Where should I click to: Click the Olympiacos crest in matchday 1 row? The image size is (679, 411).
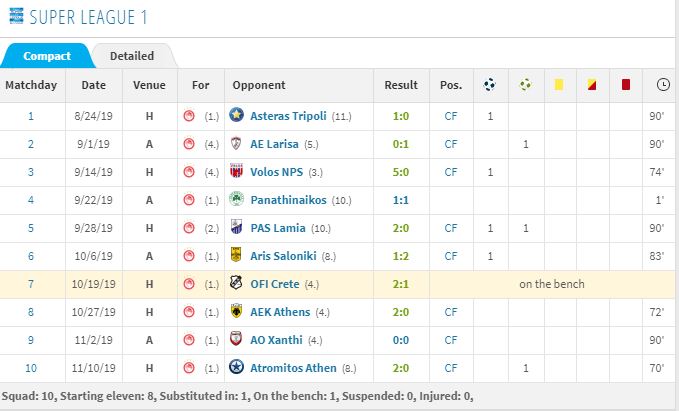[189, 116]
